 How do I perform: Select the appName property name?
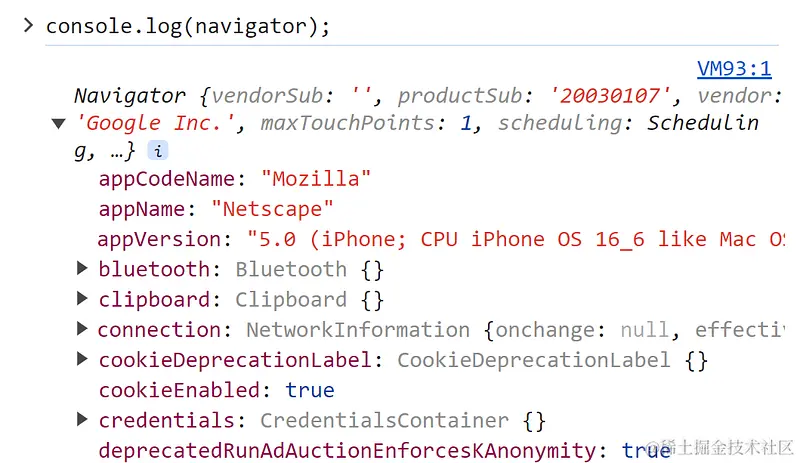[x=141, y=209]
